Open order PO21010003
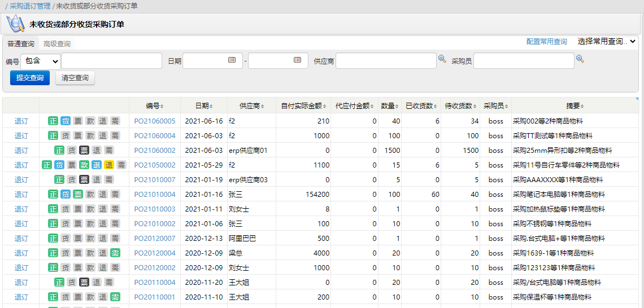This screenshot has height=308, width=644. [155, 209]
